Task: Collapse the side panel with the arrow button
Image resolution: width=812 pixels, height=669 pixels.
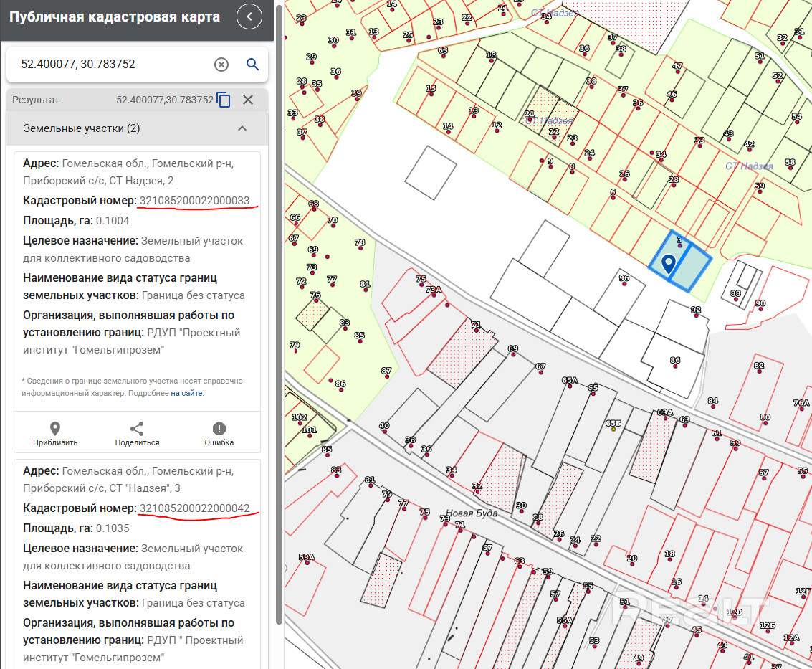Action: click(249, 16)
